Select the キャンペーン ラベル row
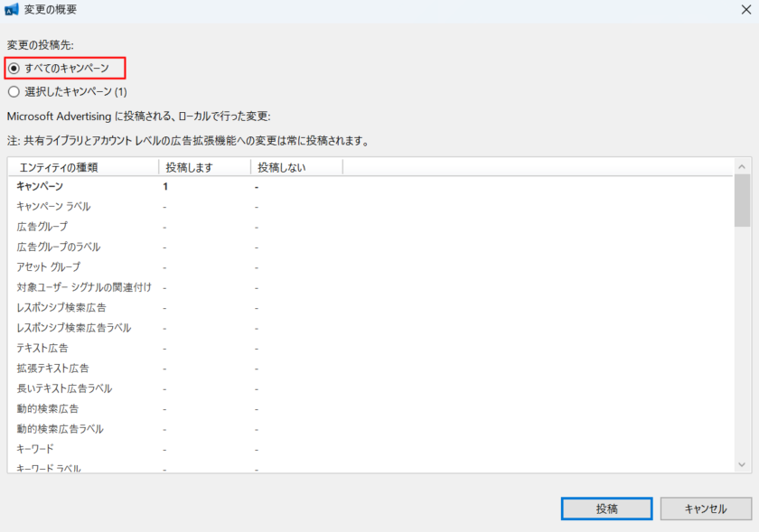 pos(53,207)
